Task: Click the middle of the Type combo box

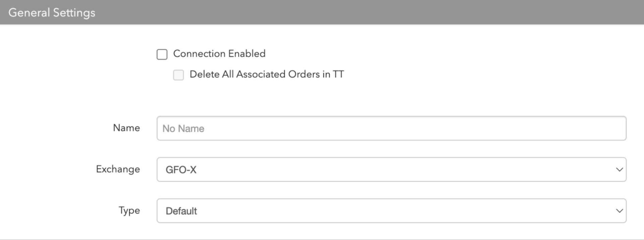Action: 391,211
